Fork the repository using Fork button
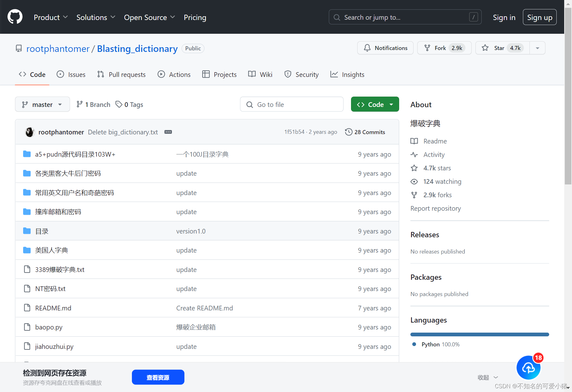 [x=444, y=48]
